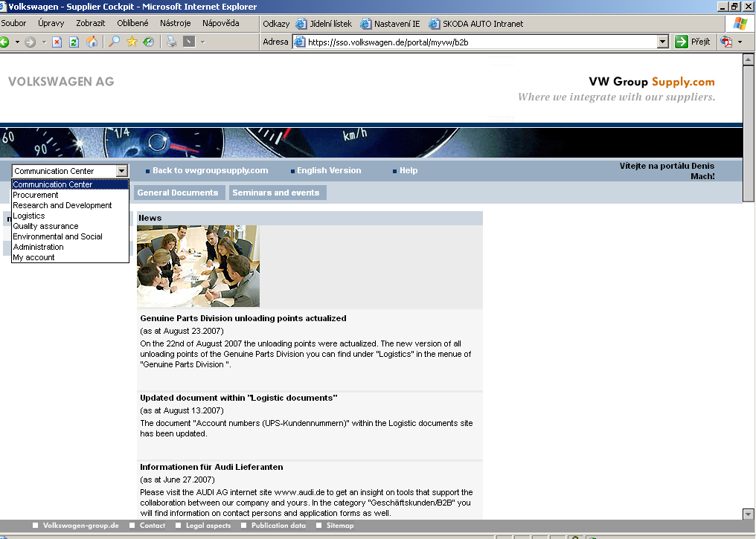756x539 pixels.
Task: Open the Legal aspects footer link
Action: point(208,526)
